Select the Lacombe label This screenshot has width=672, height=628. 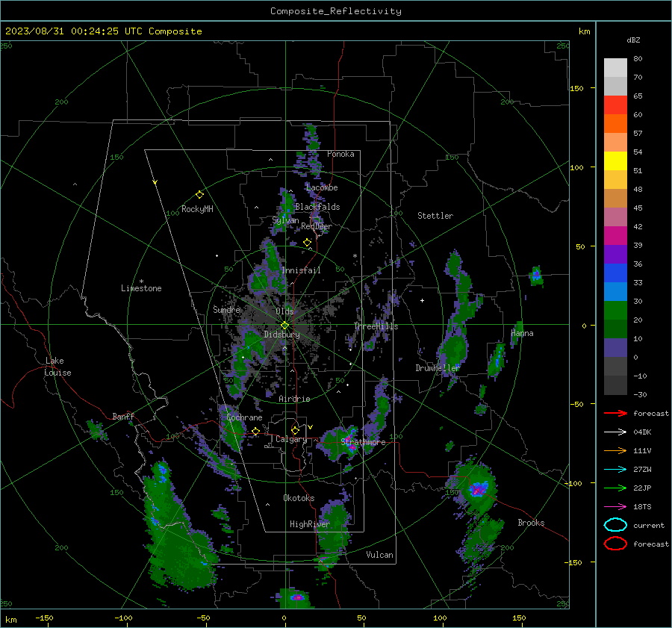tap(322, 187)
